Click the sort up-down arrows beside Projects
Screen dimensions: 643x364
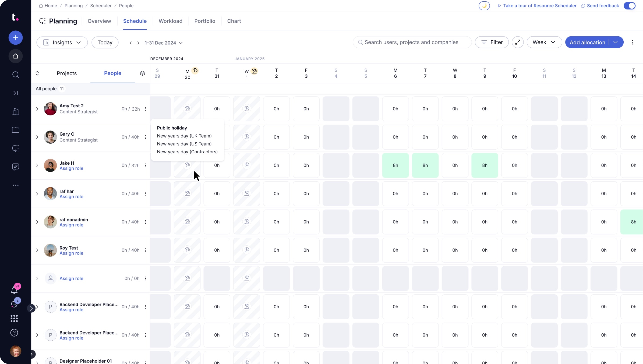click(x=37, y=73)
